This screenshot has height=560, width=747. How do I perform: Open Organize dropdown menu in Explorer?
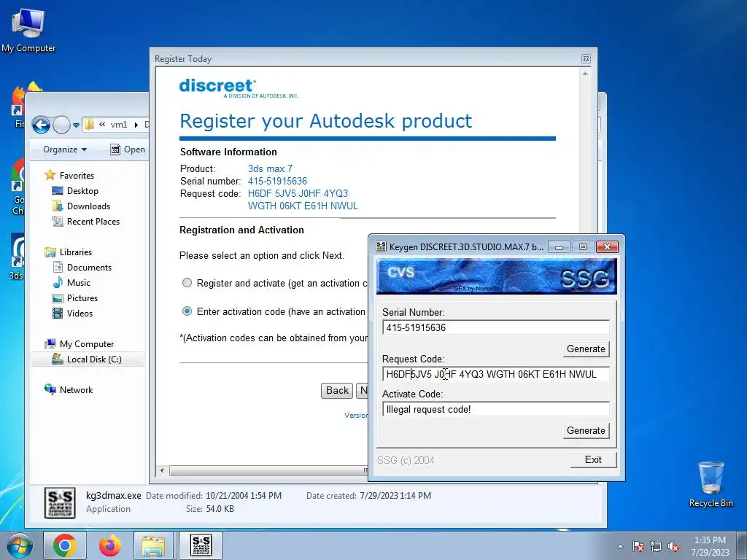(x=65, y=149)
